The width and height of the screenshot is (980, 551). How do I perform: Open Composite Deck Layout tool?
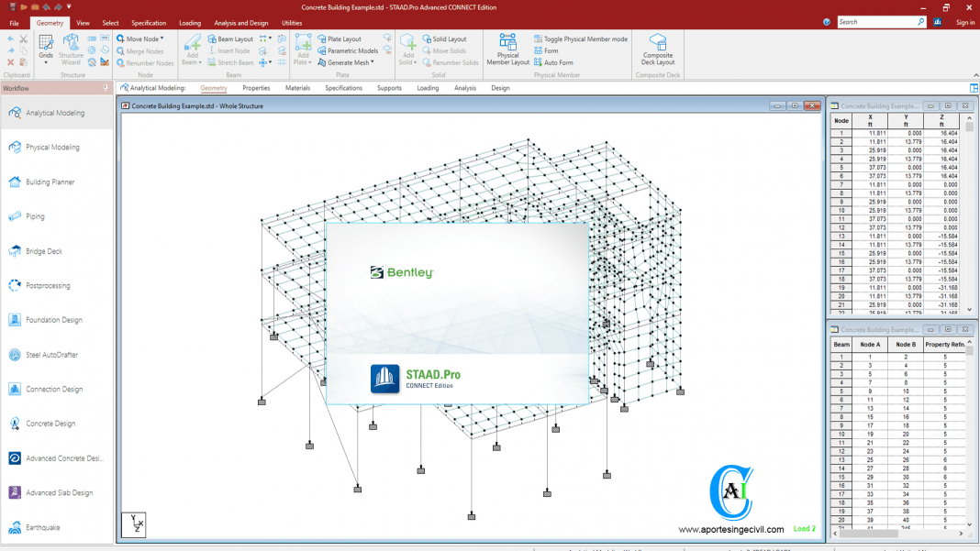(x=657, y=50)
